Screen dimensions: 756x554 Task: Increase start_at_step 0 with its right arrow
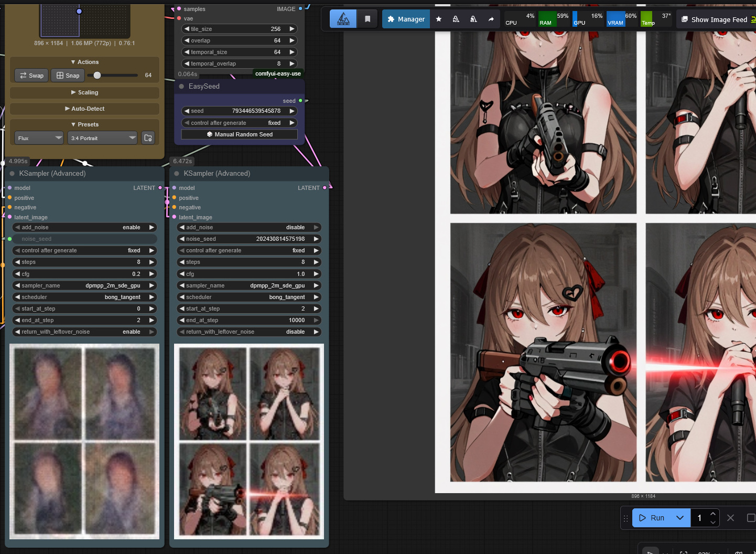tap(152, 308)
